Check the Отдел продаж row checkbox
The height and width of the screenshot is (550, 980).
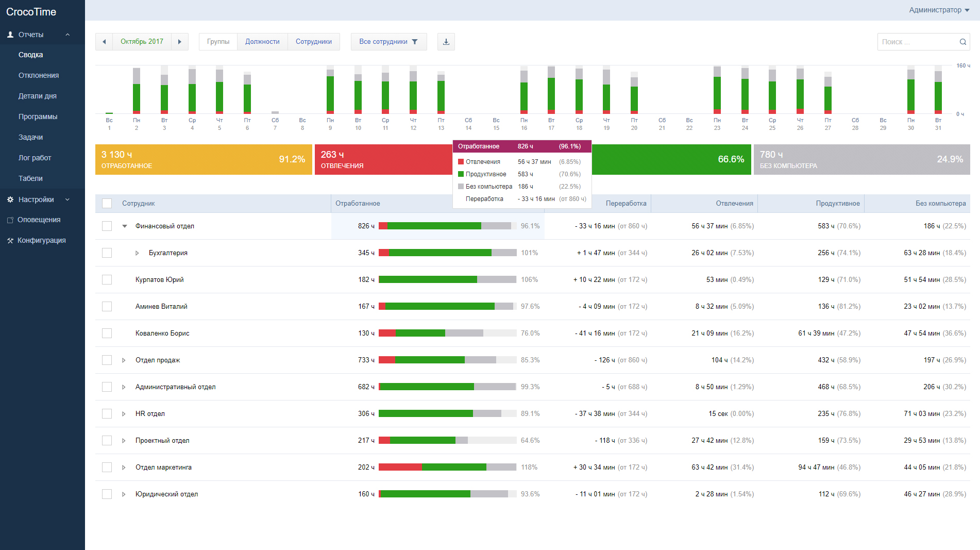(107, 360)
